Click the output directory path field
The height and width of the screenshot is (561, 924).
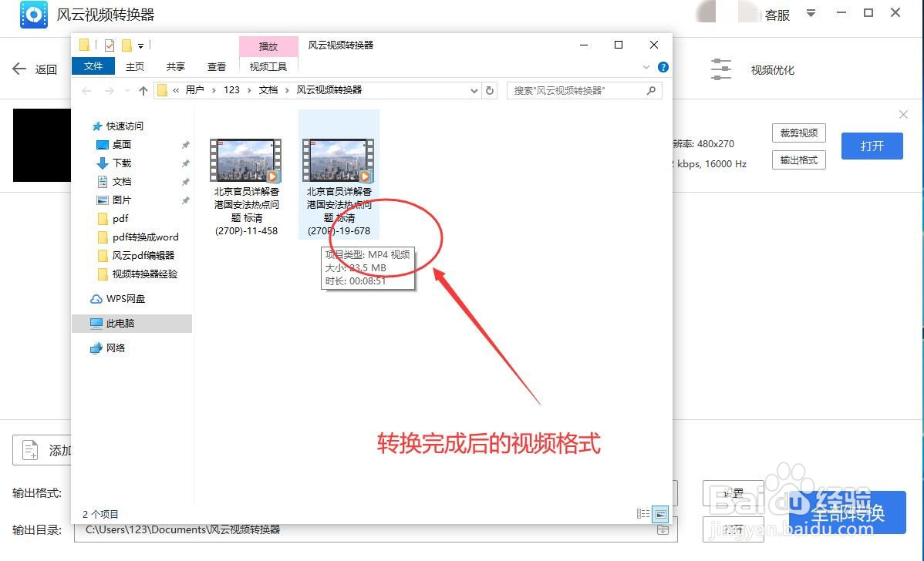coord(376,530)
